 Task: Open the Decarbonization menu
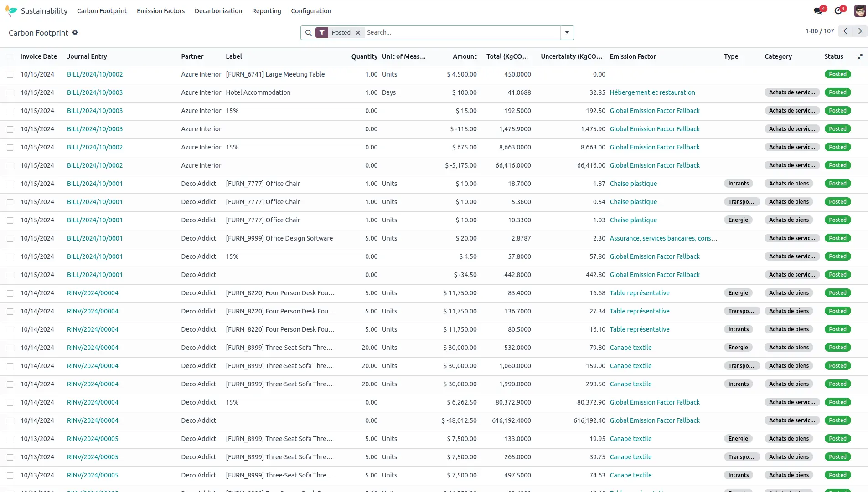218,11
